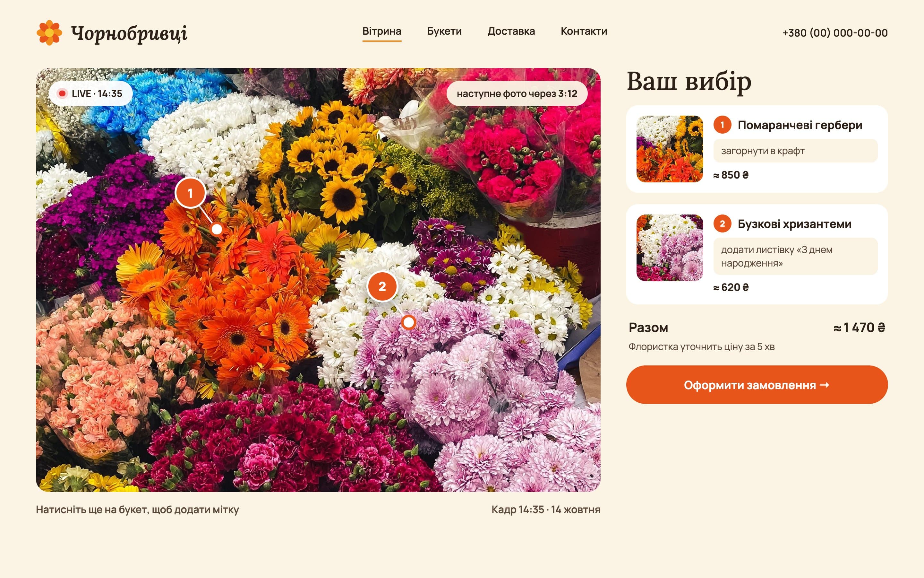Screen dimensions: 924x578
Task: Click the hint 'Натисніть ще на букет'
Action: click(137, 510)
